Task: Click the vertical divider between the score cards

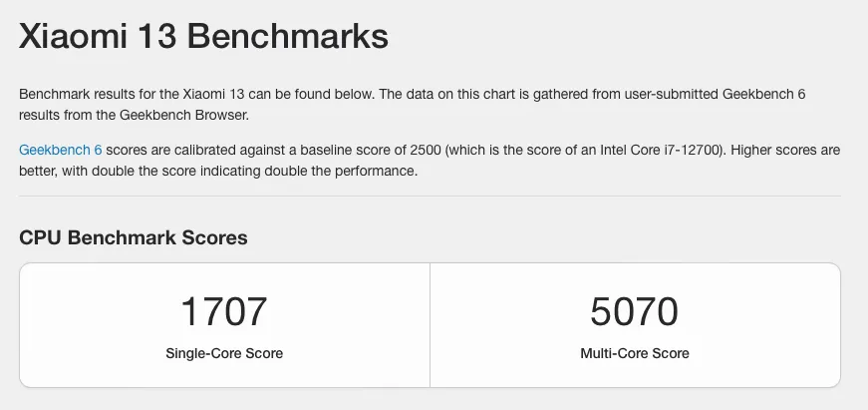Action: (x=430, y=325)
